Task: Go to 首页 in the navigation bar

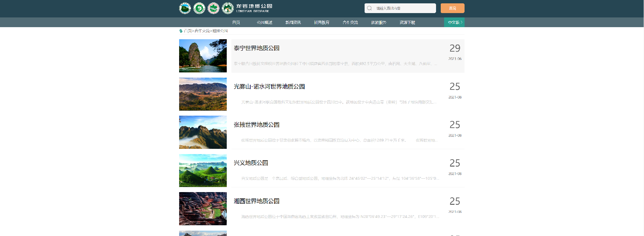Action: point(236,22)
